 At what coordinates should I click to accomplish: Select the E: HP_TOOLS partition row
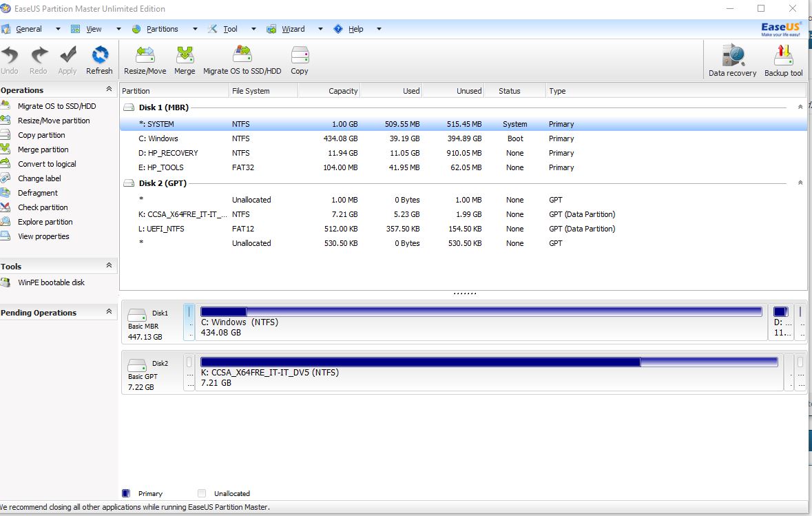click(463, 167)
